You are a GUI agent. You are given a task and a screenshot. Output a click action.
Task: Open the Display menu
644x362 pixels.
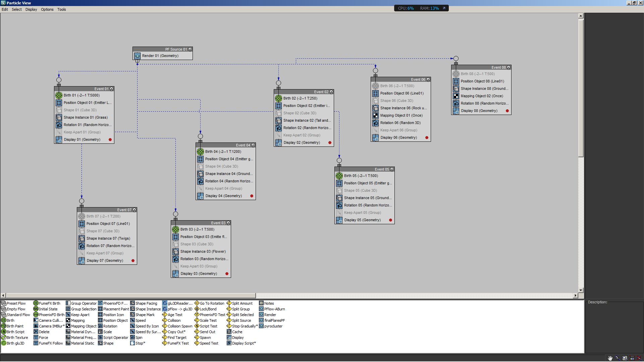31,9
